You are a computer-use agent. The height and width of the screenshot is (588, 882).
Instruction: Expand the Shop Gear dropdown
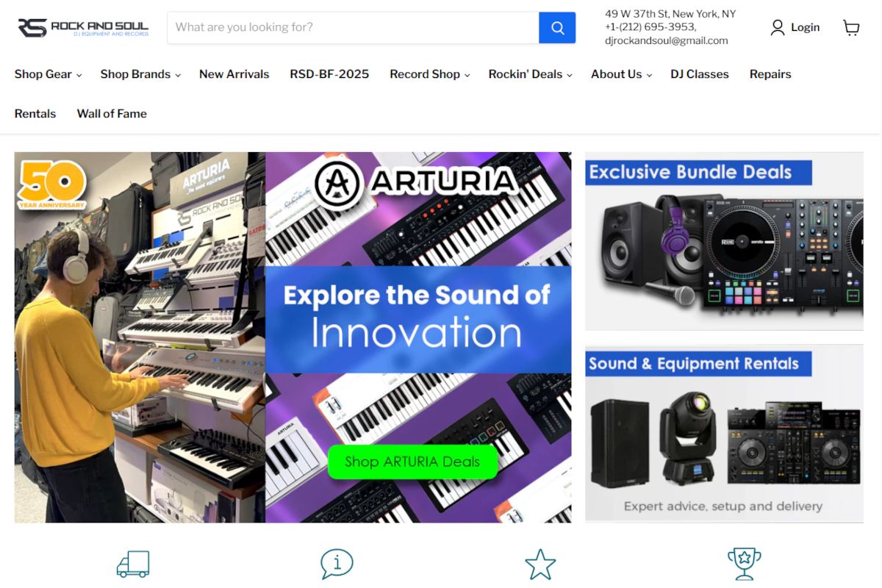point(49,74)
